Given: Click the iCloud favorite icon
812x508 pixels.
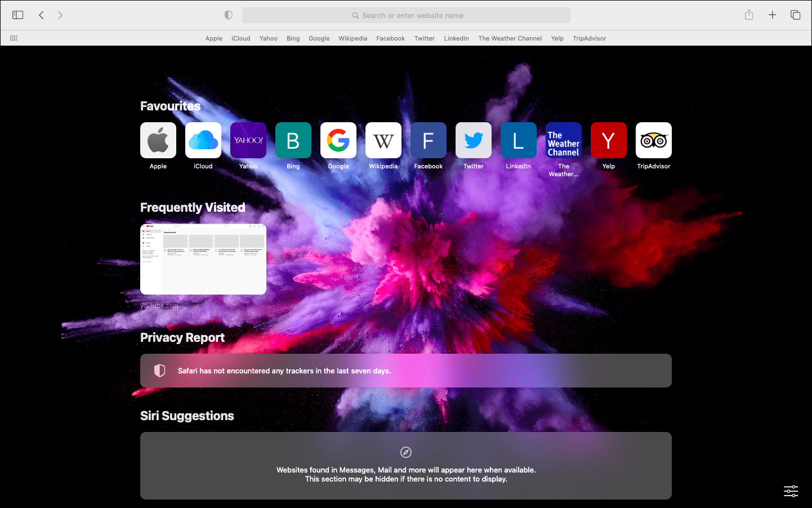Looking at the screenshot, I should [x=203, y=140].
